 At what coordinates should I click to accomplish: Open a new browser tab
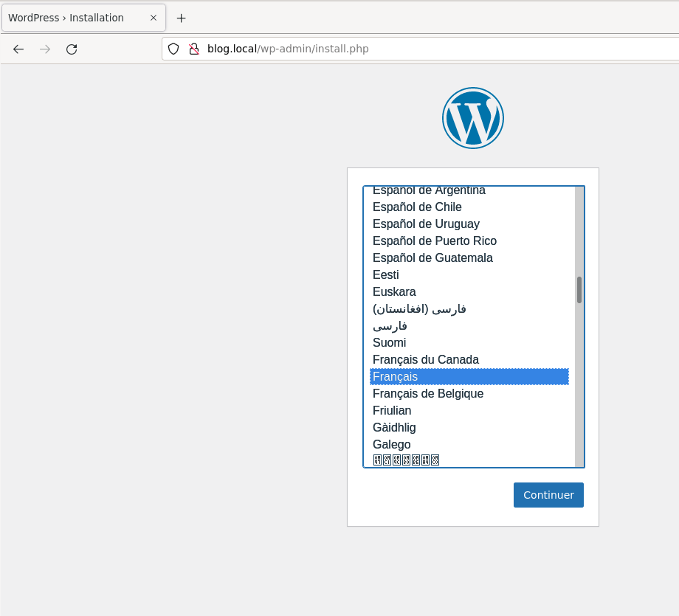point(181,18)
